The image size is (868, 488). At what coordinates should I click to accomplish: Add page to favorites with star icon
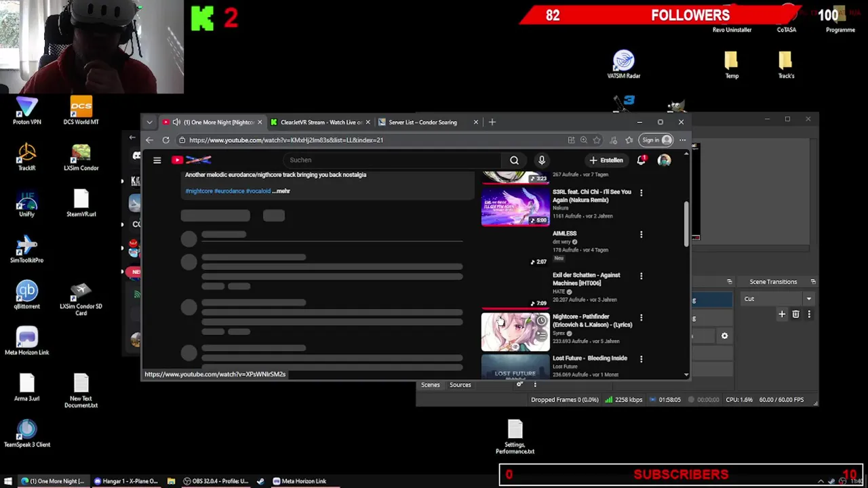[x=597, y=140]
